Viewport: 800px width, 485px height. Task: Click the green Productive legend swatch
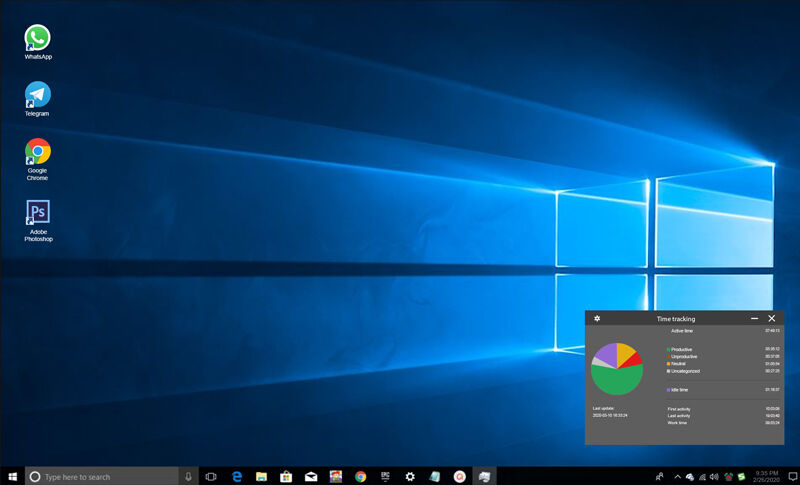(668, 349)
